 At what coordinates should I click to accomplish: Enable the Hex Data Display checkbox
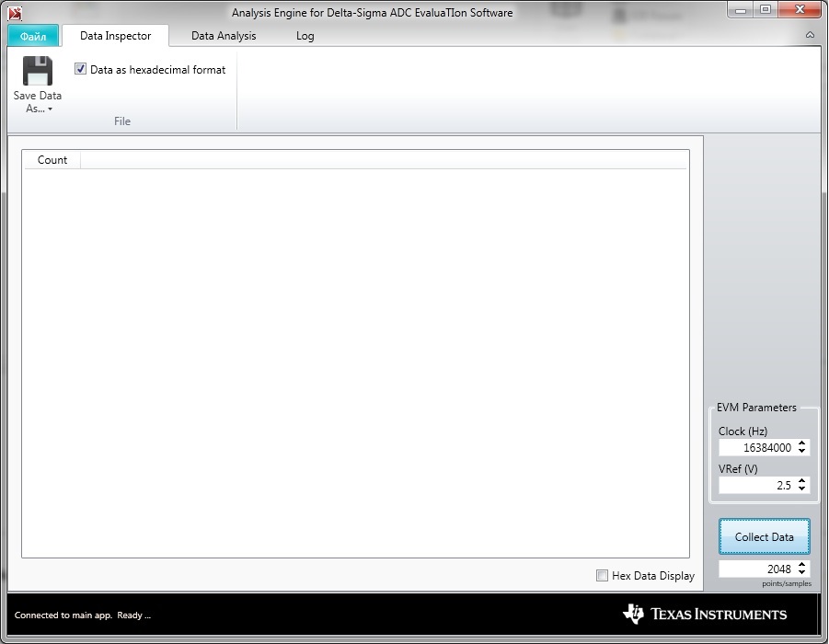coord(602,575)
